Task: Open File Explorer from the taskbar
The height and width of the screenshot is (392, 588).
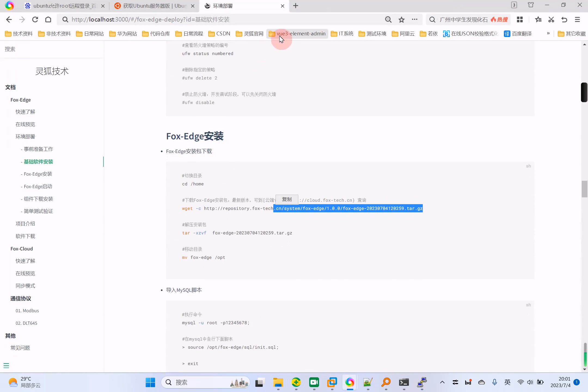Action: [278, 382]
